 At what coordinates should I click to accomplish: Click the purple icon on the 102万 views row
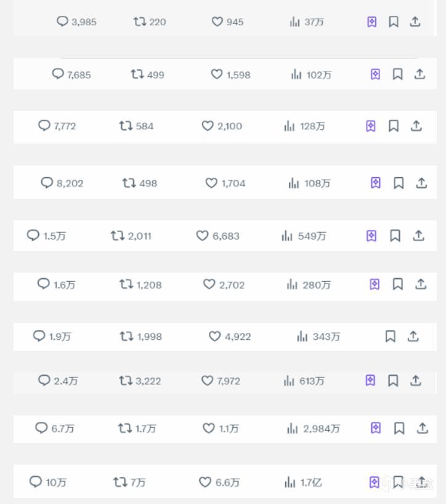coord(375,74)
